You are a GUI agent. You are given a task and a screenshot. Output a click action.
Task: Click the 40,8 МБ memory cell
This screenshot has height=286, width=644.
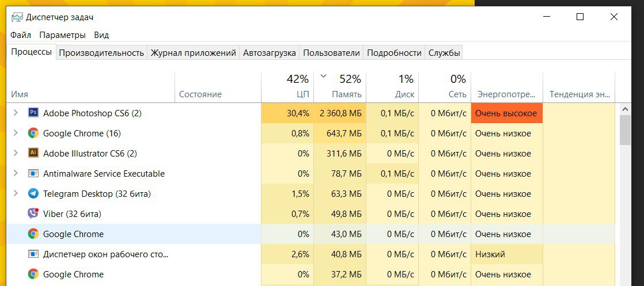point(340,254)
